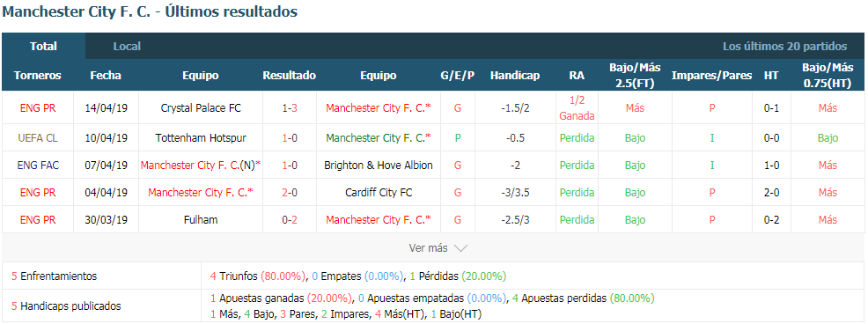Viewport: 868px width, 324px height.
Task: Click the Impares/Pares column header
Action: point(711,76)
